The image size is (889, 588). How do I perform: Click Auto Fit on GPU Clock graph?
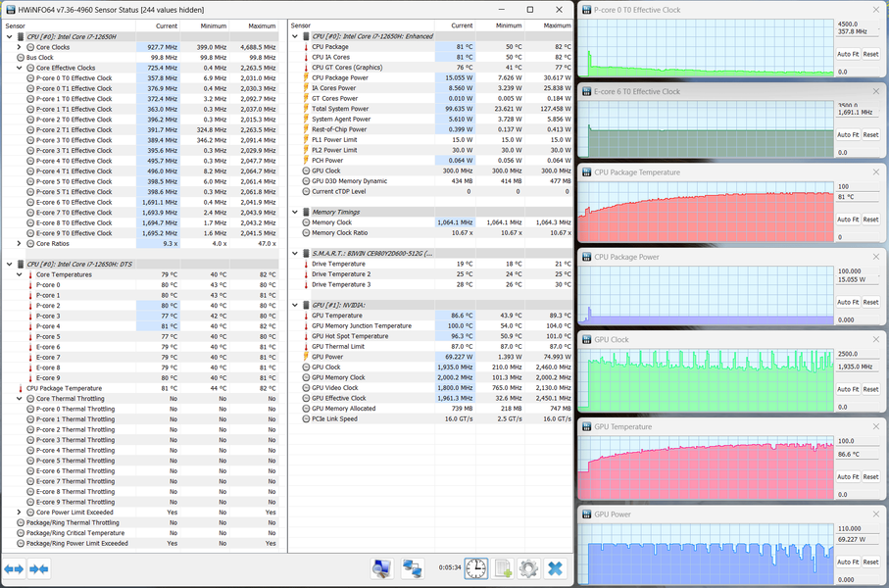848,389
